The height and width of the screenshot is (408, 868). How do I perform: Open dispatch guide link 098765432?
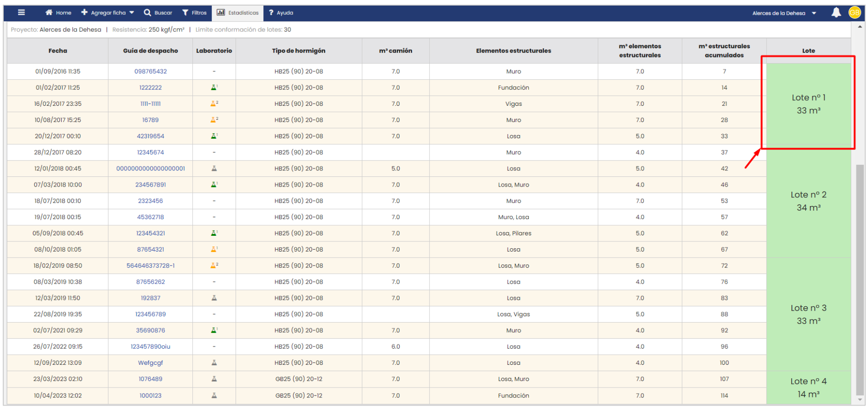(x=150, y=71)
